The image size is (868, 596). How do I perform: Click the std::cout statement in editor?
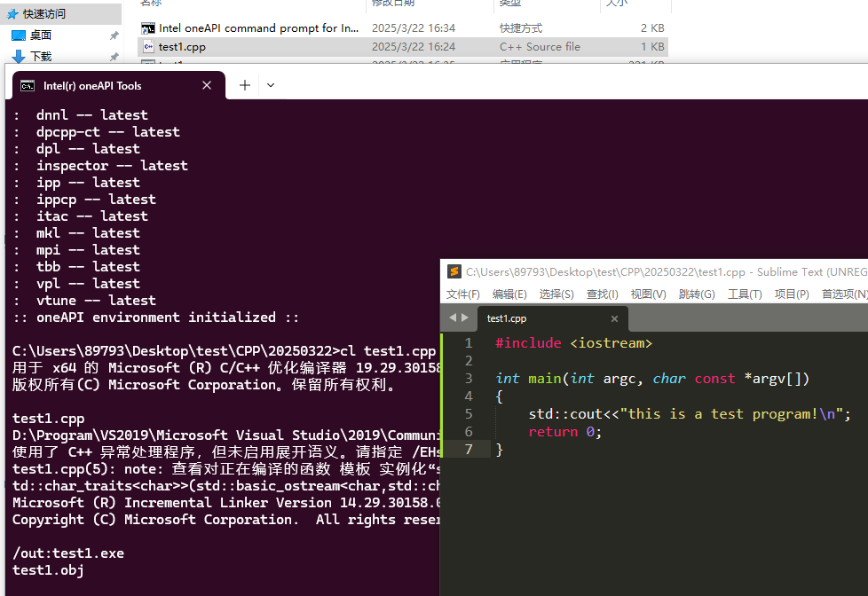(x=690, y=414)
